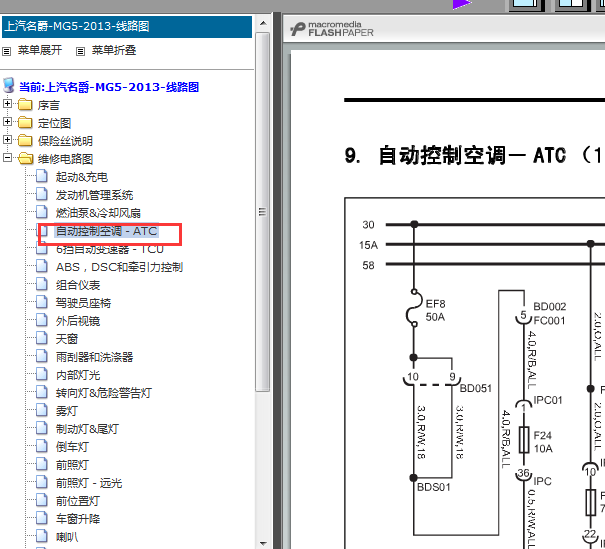Screen dimensions: 605x549
Task: Click the icon beside 菜单折叠
Action: click(x=80, y=51)
